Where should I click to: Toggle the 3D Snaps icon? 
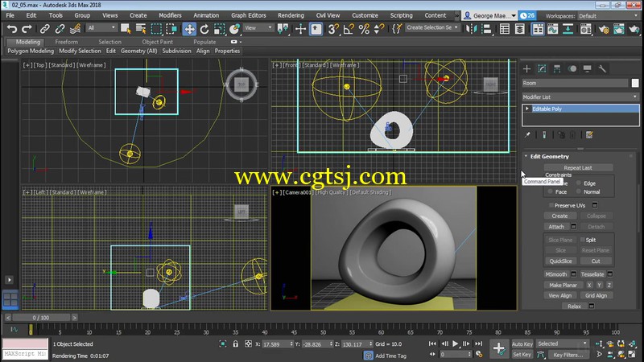[333, 29]
